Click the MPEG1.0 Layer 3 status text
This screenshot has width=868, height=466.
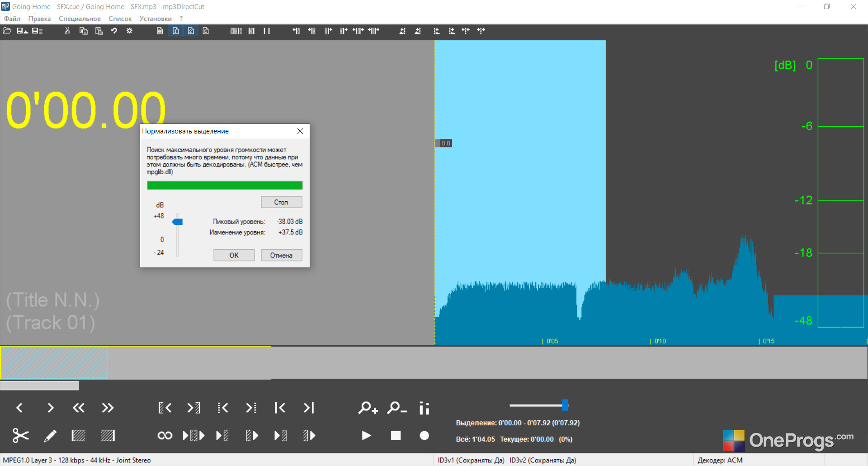(77, 460)
